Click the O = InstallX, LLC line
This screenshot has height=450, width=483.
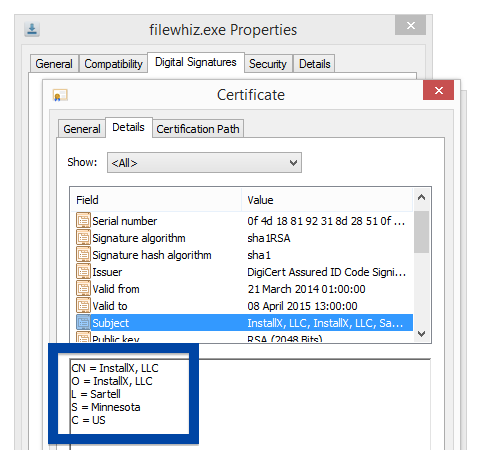tap(112, 381)
